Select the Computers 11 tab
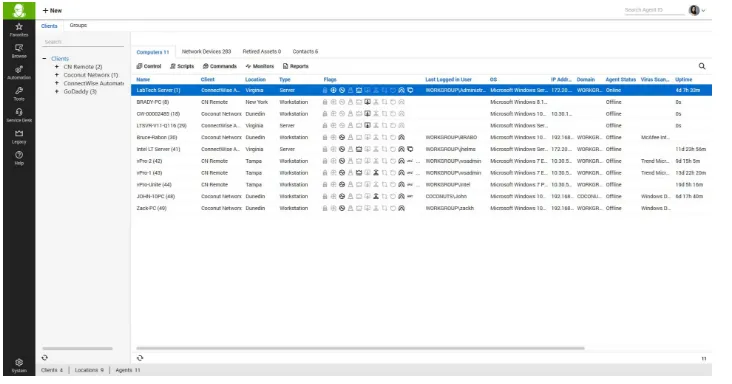This screenshot has width=732, height=384. point(153,52)
